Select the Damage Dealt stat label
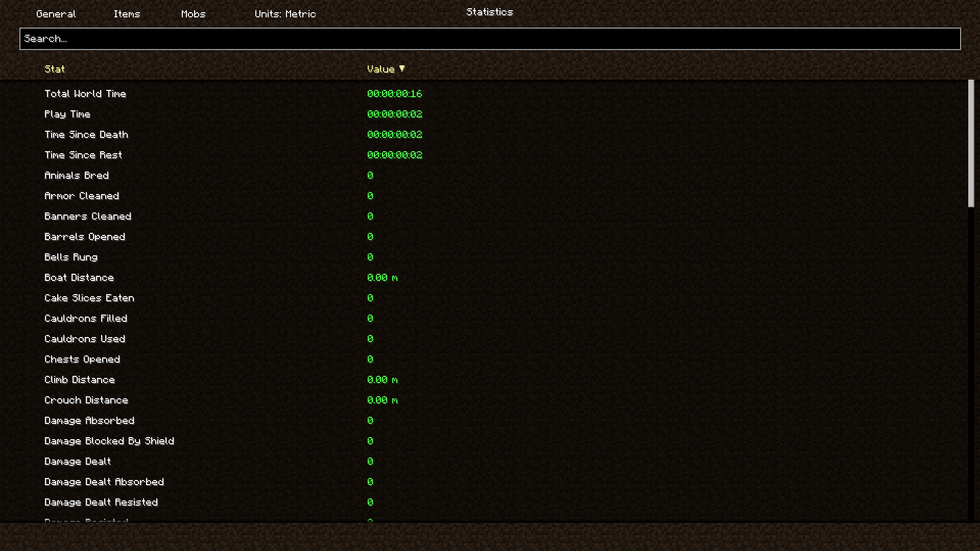The height and width of the screenshot is (551, 980). tap(78, 461)
